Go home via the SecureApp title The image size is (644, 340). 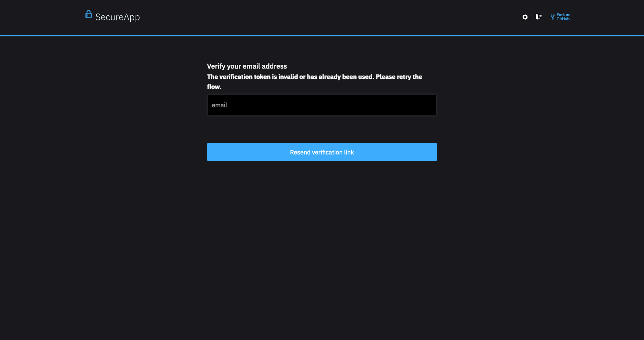pos(117,17)
